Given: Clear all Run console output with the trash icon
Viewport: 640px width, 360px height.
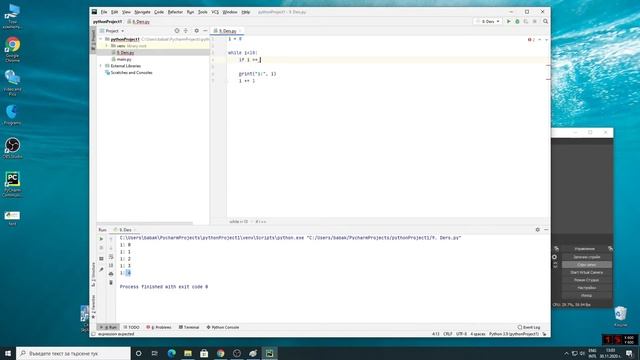Looking at the screenshot, I should pyautogui.click(x=111, y=282).
